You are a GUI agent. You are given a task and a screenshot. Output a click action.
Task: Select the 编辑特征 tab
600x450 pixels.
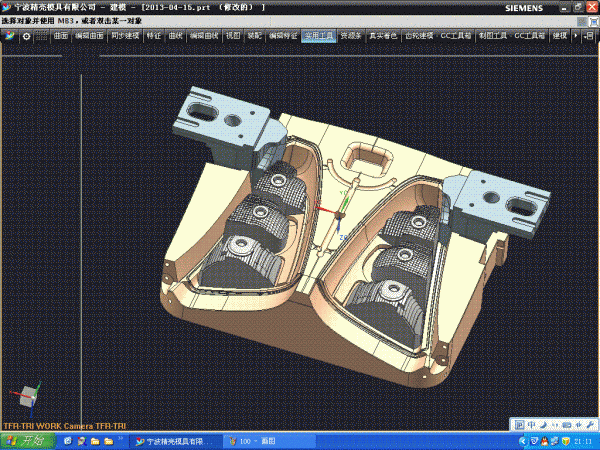tap(283, 36)
